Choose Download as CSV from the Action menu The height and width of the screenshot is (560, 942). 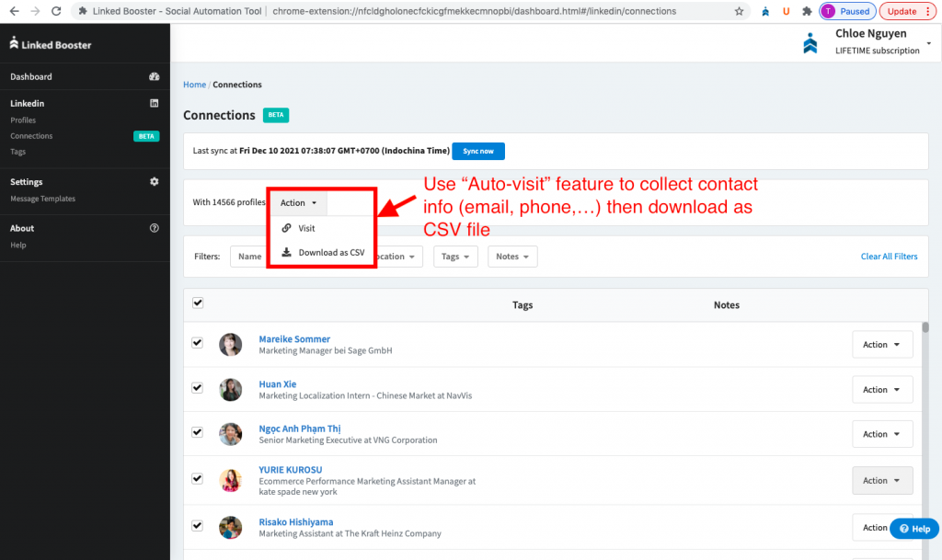click(331, 252)
